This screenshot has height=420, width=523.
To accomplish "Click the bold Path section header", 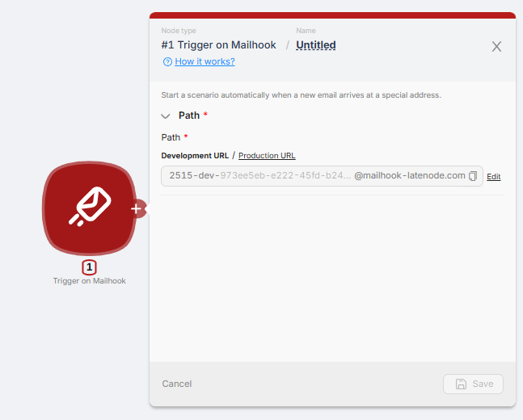I will tap(189, 115).
